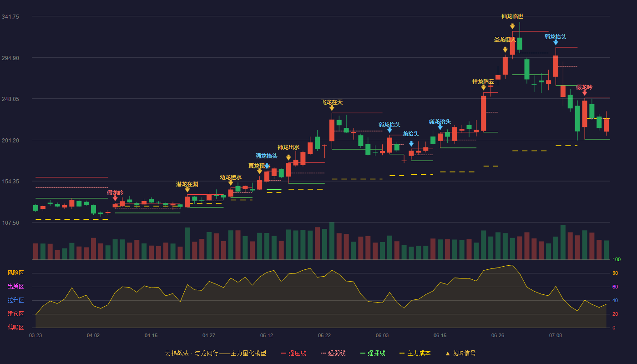The image size is (637, 364).
Task: Click the 幼龙嬉水 signal arrow marker
Action: click(x=231, y=183)
